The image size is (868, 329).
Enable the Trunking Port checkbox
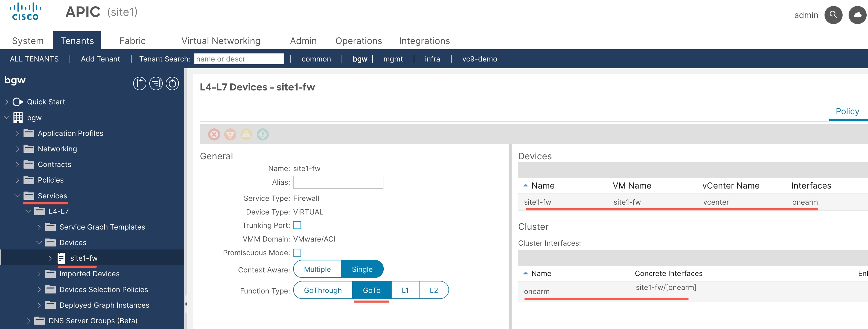[297, 225]
